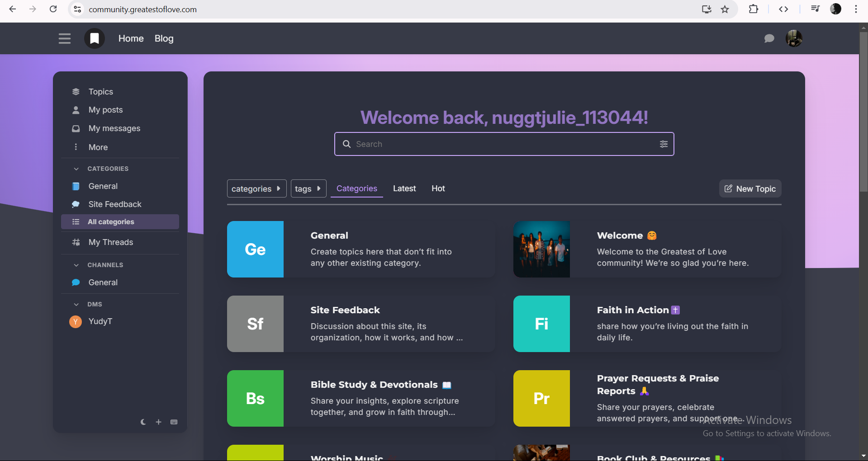
Task: Click the browser address bar URL
Action: point(143,9)
